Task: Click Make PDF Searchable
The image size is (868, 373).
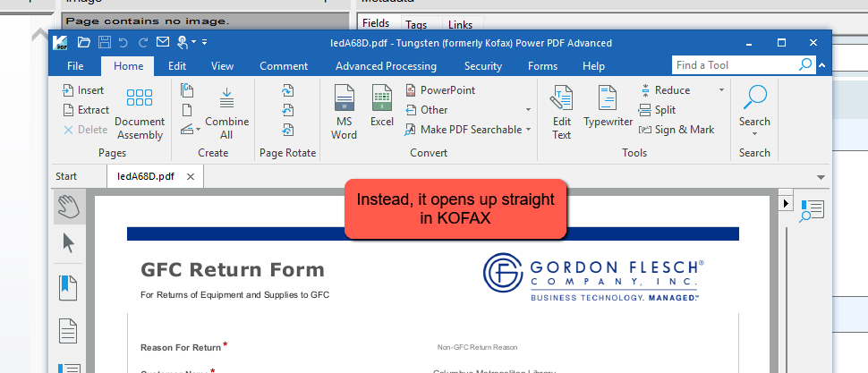Action: click(464, 130)
